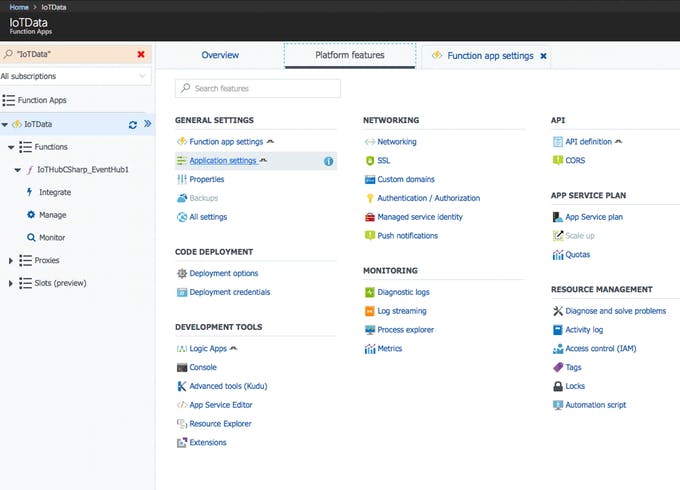Expand the Slots (preview) tree node

[11, 283]
